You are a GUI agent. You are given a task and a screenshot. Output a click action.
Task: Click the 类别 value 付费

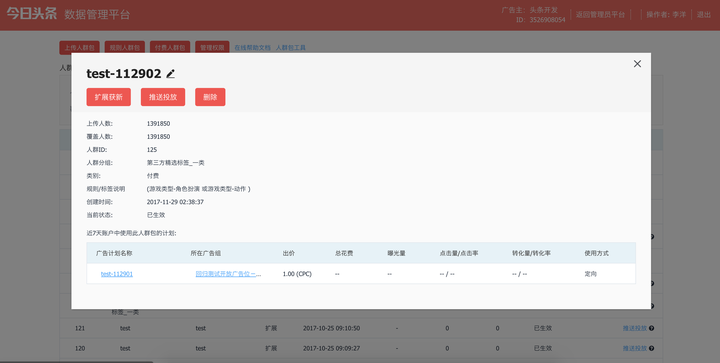click(153, 176)
